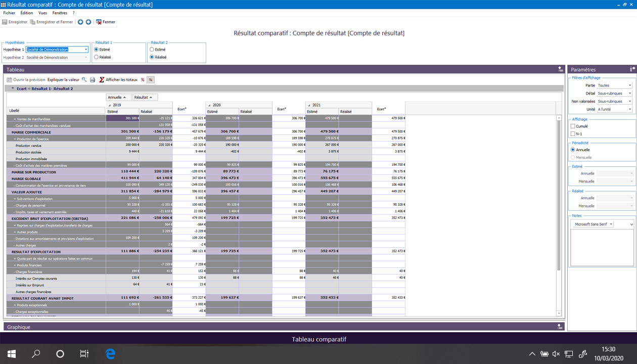Toggle the red percent display icon

pyautogui.click(x=143, y=80)
